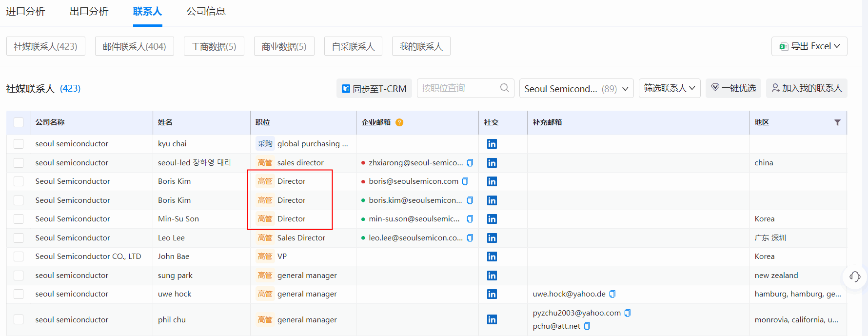
Task: Click the search magnifier in position query
Action: point(504,88)
